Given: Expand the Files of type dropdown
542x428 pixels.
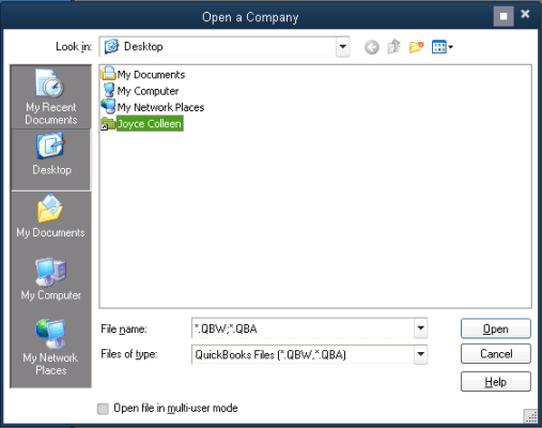Looking at the screenshot, I should coord(421,354).
